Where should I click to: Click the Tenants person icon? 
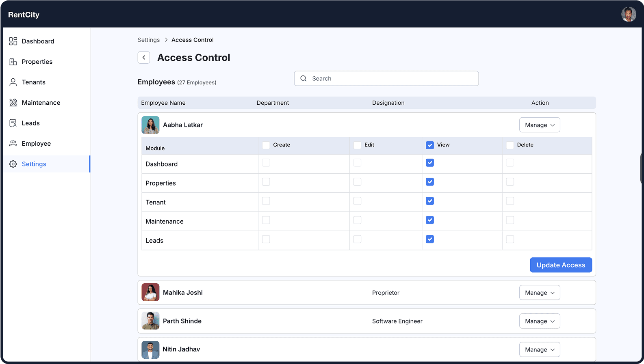coord(13,82)
